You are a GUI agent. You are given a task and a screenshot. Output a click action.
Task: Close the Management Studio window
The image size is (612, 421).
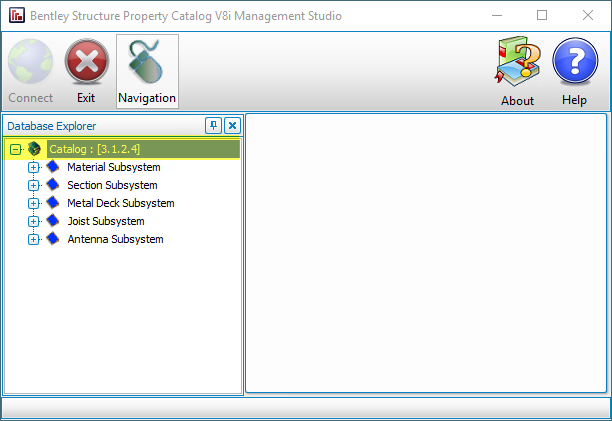pyautogui.click(x=588, y=15)
